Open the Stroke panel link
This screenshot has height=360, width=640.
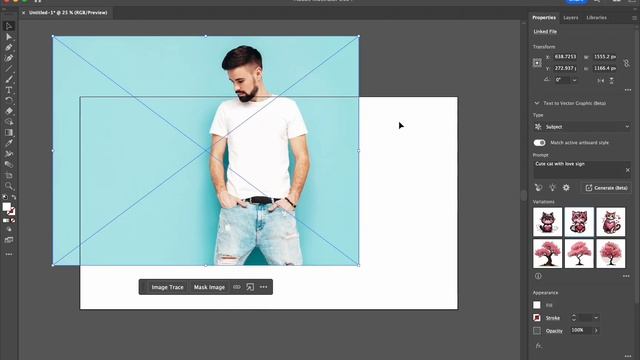pos(553,318)
